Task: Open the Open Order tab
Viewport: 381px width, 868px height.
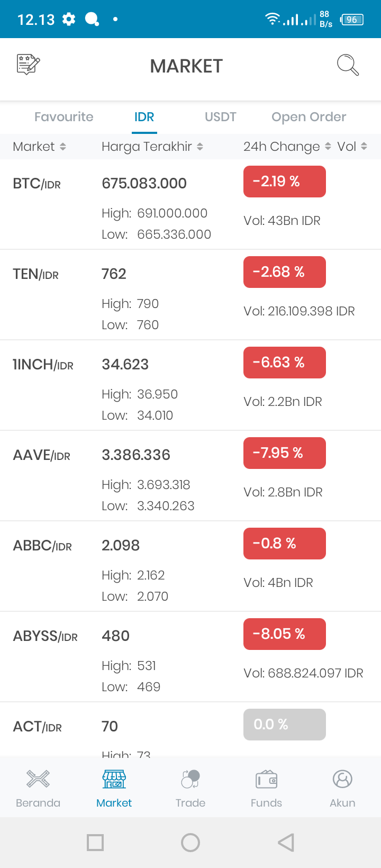Action: pyautogui.click(x=309, y=117)
